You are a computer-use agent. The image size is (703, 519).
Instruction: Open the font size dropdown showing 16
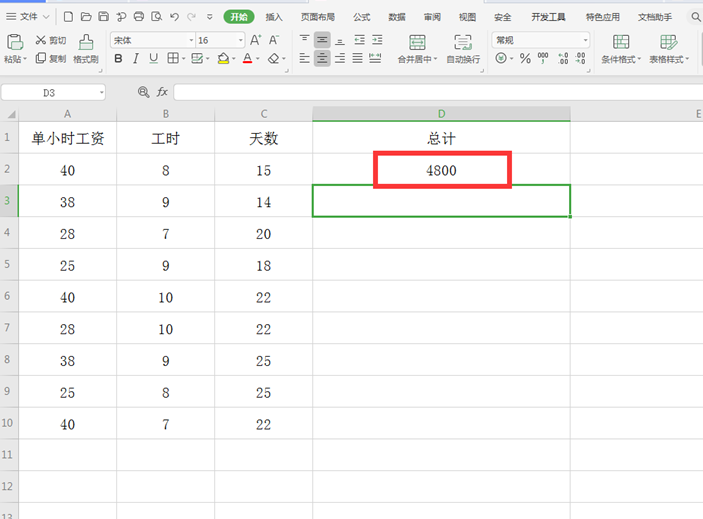click(241, 40)
